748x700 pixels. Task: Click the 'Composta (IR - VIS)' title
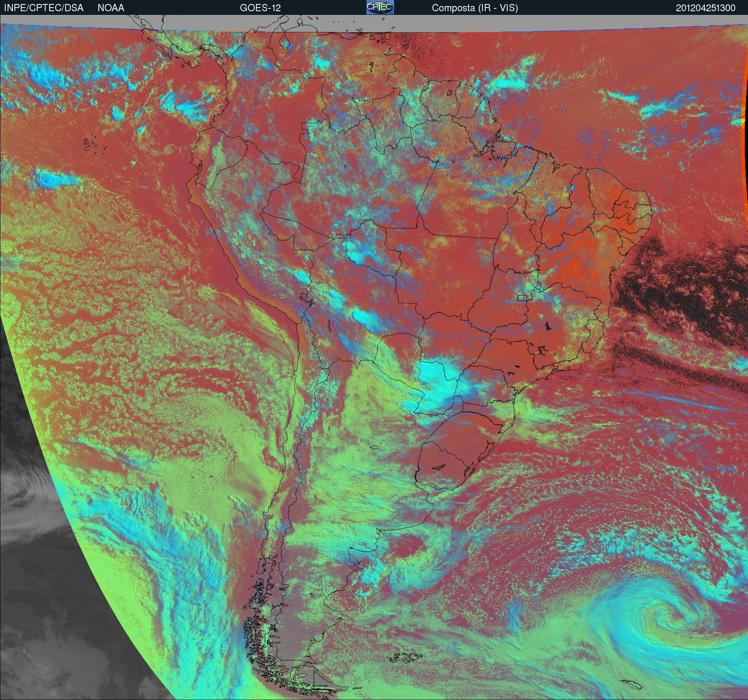(475, 8)
